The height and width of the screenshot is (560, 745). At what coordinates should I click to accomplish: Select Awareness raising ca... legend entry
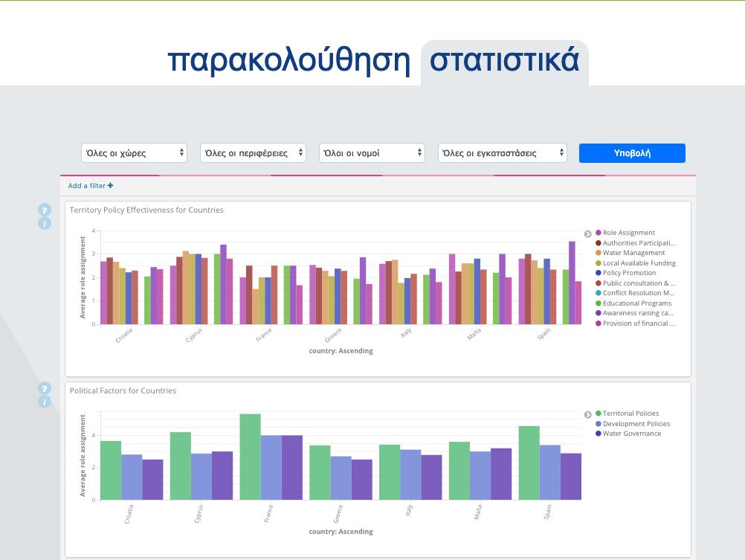point(634,313)
